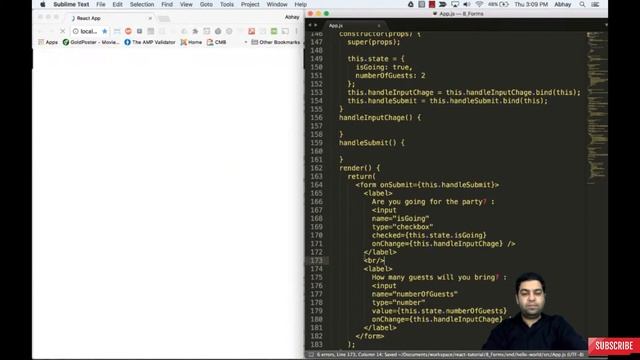Click 'super(props);' code line
This screenshot has height=360, width=640.
pyautogui.click(x=373, y=42)
